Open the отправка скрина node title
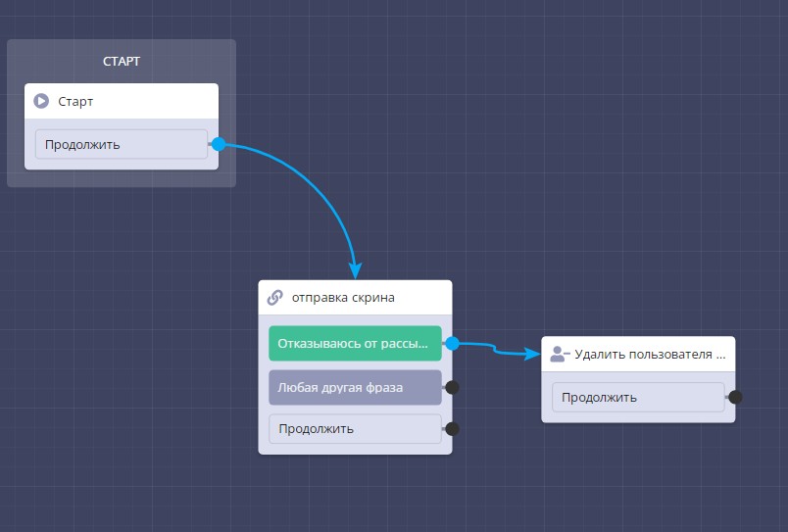The width and height of the screenshot is (788, 532). click(x=343, y=298)
